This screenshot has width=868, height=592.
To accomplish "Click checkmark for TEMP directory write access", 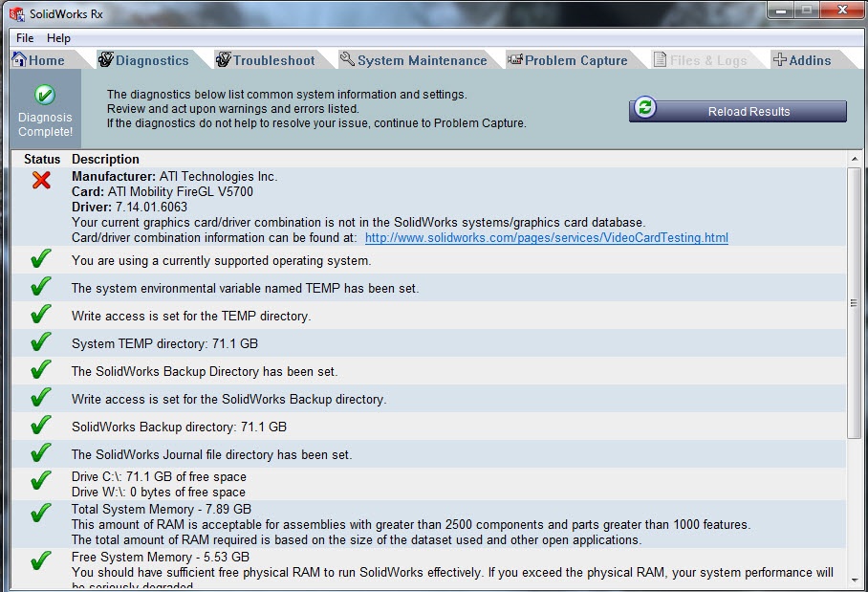I will 41,314.
